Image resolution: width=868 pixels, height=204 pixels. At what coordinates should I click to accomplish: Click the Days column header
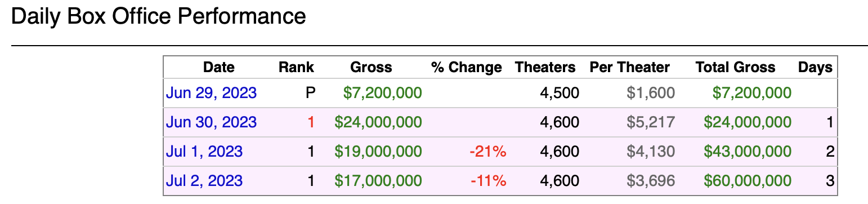coord(815,68)
